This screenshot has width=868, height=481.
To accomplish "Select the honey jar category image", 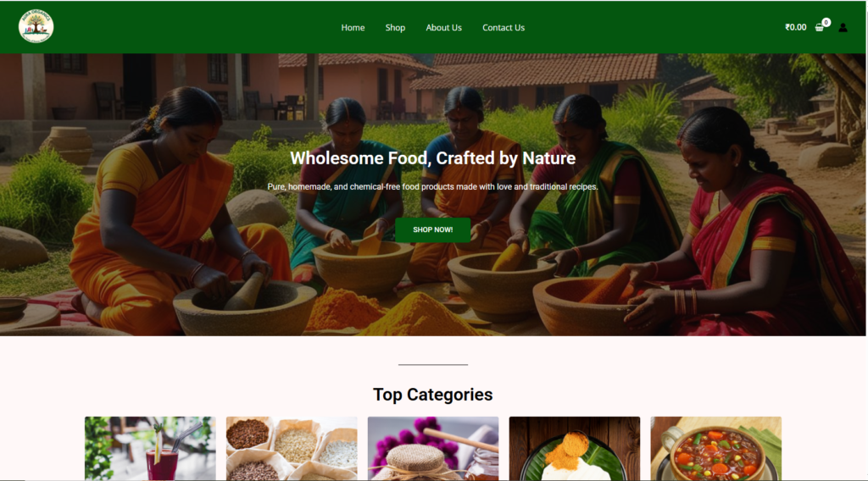I will pos(433,448).
